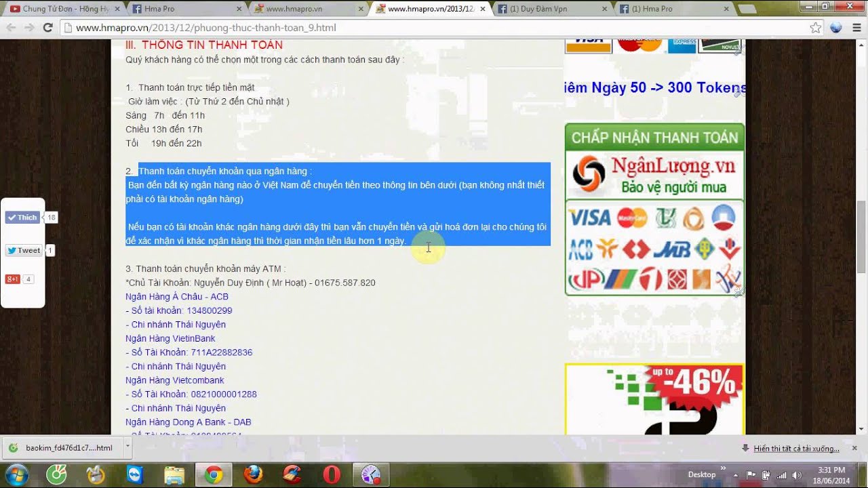Image resolution: width=868 pixels, height=488 pixels.
Task: Click the 'Ngân Hàng Á Châu - ACB' line
Action: pos(177,297)
